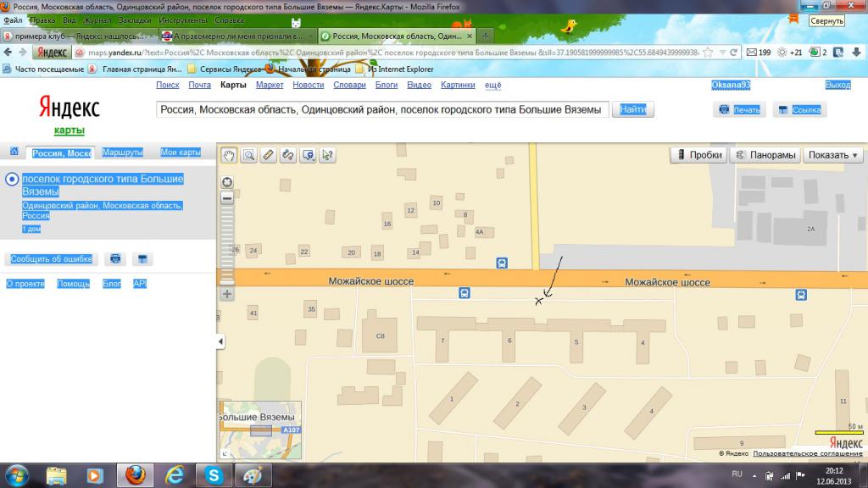Toggle the Пробки traffic layer
Image resolution: width=868 pixels, height=488 pixels.
698,155
